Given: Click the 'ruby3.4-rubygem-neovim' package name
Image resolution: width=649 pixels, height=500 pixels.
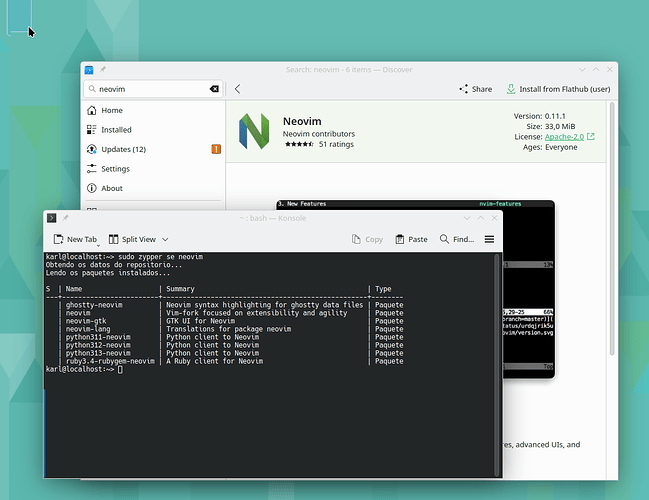Looking at the screenshot, I should pos(110,361).
